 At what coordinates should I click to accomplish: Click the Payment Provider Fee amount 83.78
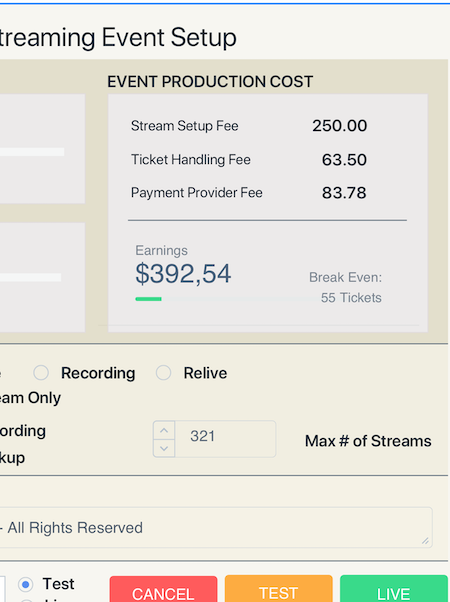[344, 193]
